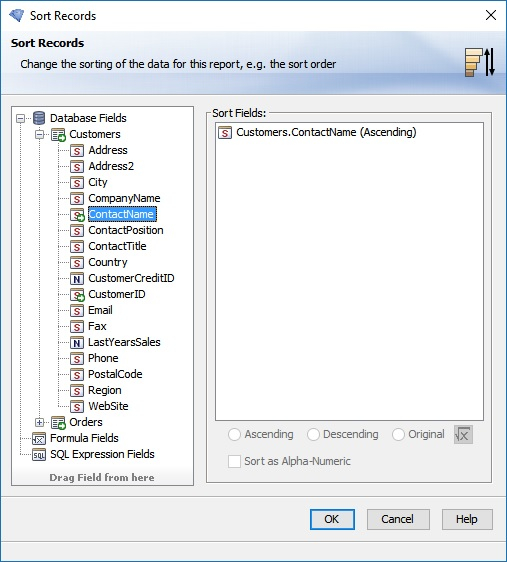This screenshot has width=507, height=562.
Task: Select the CompanyName field
Action: (124, 198)
